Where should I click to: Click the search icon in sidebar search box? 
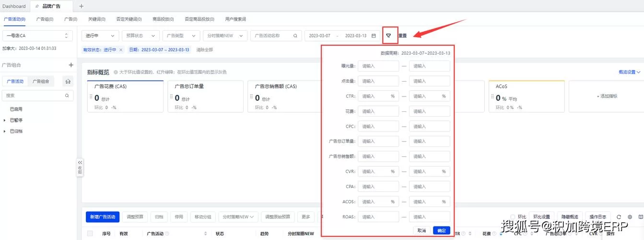(x=67, y=96)
